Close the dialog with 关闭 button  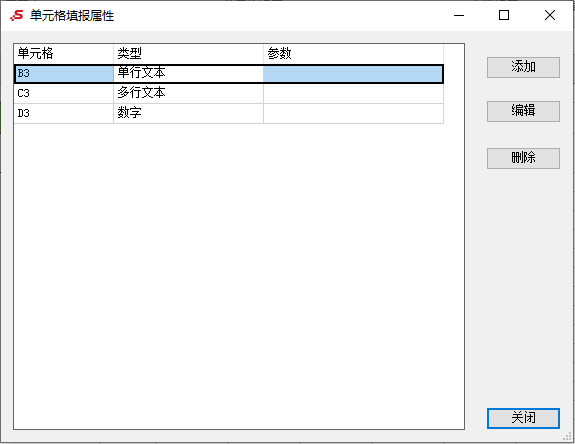(x=523, y=418)
